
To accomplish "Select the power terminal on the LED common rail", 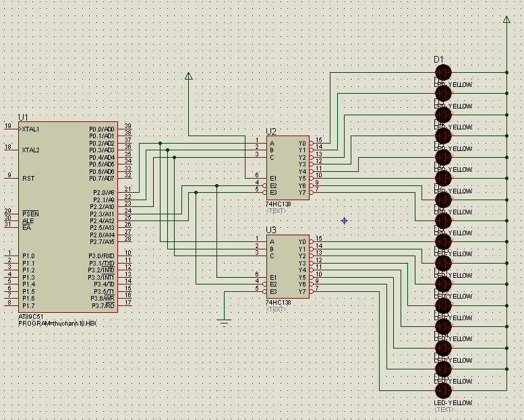I will click(x=506, y=20).
